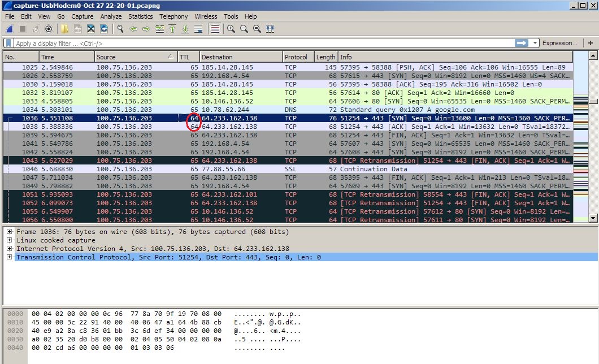Expand Internet Protocol Version 4 details

point(9,249)
